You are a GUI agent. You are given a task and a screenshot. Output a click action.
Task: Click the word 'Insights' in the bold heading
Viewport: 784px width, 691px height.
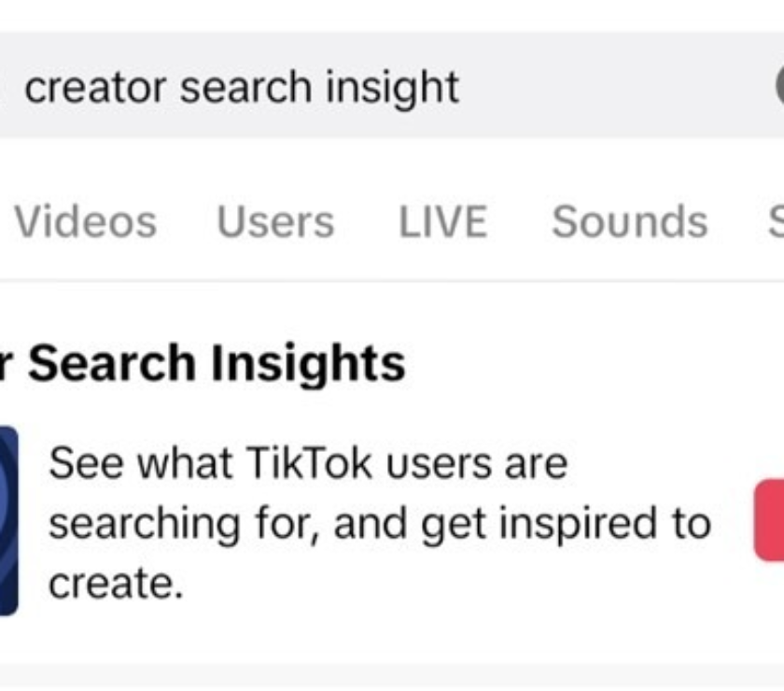tap(308, 364)
